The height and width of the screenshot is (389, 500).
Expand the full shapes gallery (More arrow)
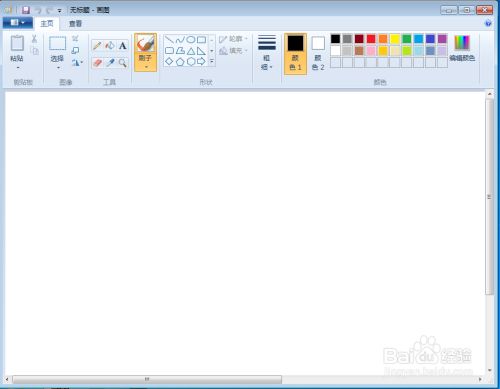(212, 61)
